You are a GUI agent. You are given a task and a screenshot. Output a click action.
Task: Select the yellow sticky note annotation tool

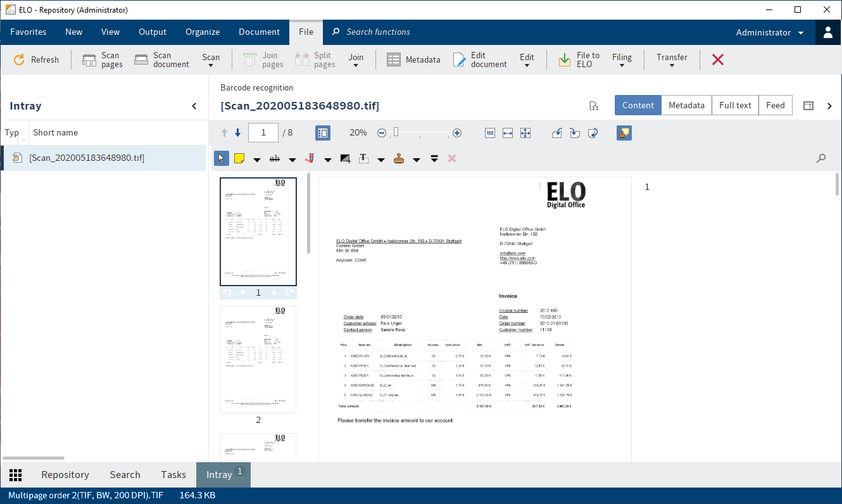[x=240, y=158]
